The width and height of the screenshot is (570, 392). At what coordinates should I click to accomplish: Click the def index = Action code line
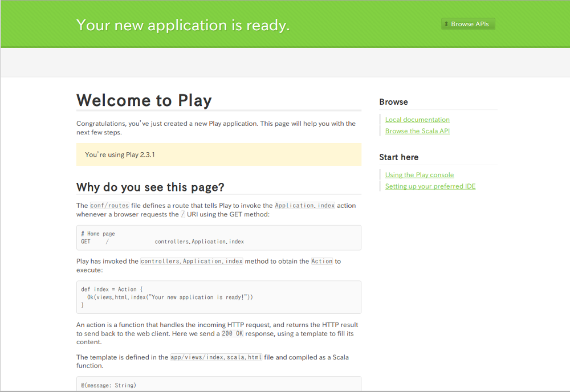pyautogui.click(x=112, y=289)
